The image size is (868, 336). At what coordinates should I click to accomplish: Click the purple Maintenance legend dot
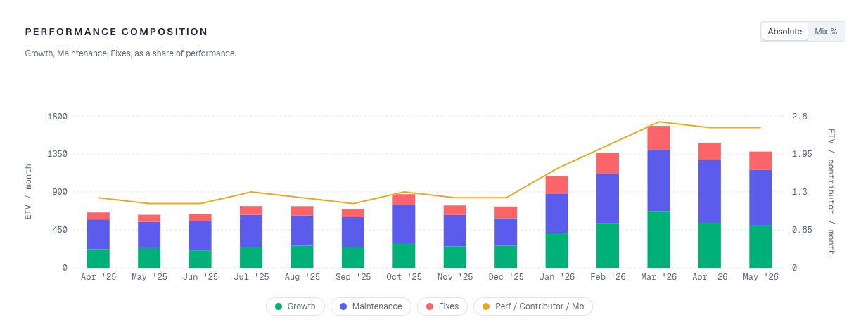click(343, 306)
